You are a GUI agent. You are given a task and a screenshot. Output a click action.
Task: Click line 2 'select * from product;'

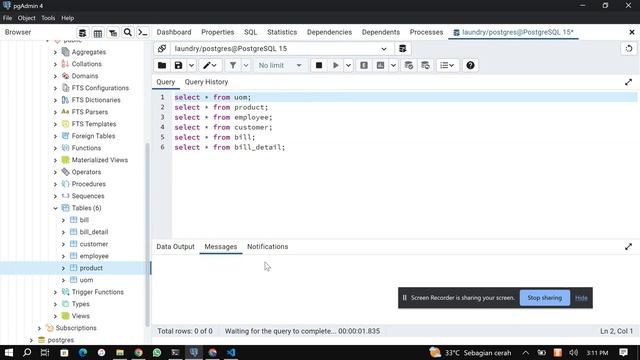(x=221, y=107)
